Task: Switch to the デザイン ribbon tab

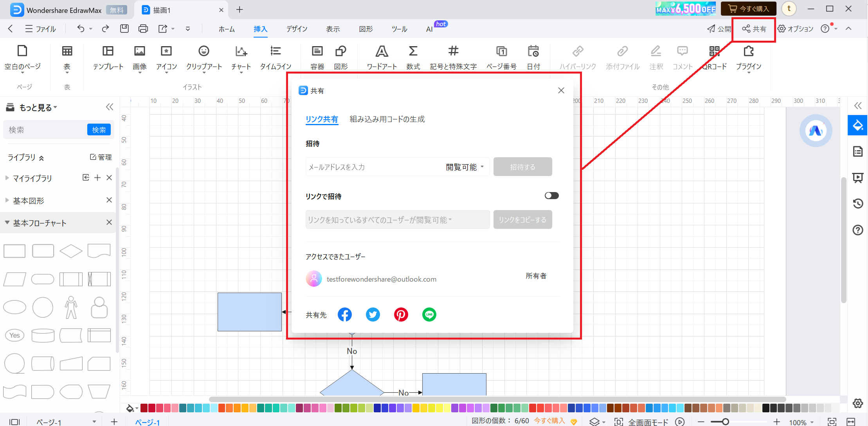Action: pyautogui.click(x=297, y=29)
